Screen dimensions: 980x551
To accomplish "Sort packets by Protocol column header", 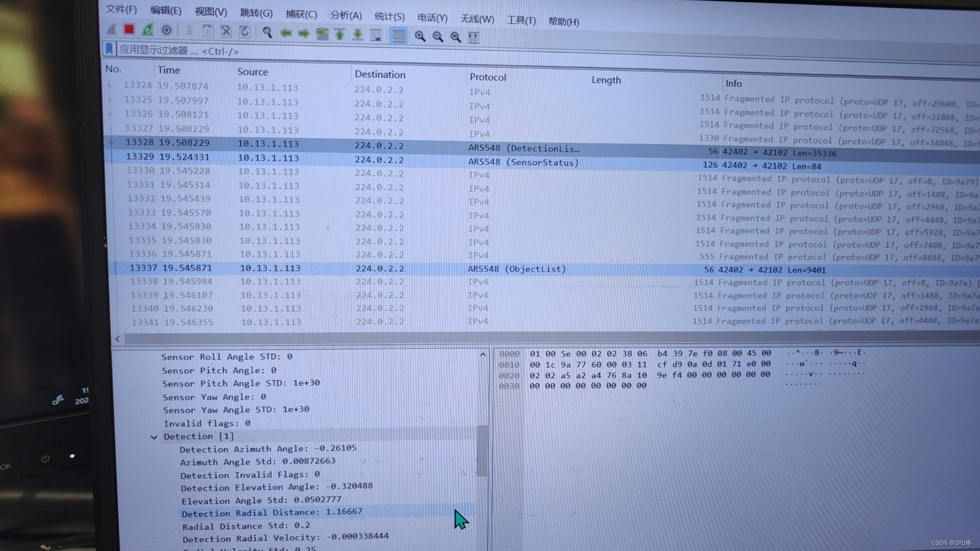I will pyautogui.click(x=487, y=77).
